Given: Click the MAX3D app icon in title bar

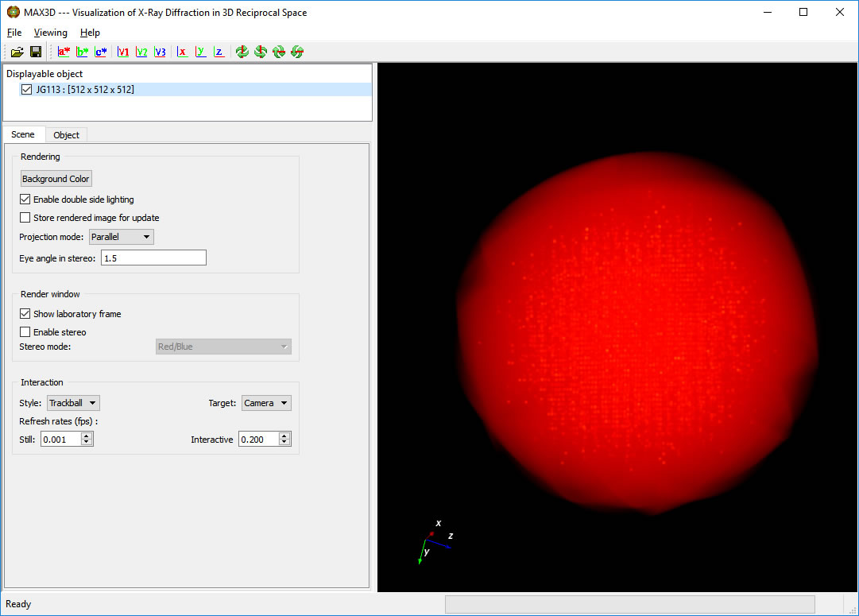Looking at the screenshot, I should tap(14, 12).
